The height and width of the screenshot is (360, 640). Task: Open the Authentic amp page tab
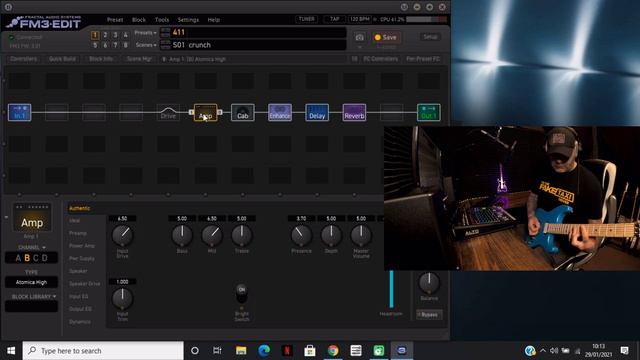(x=80, y=208)
